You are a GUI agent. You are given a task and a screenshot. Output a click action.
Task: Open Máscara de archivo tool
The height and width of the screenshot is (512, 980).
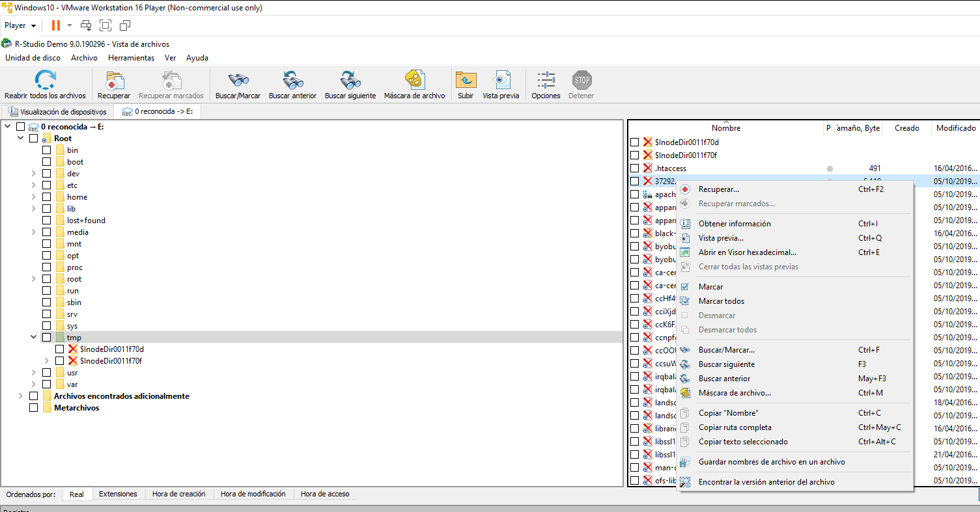pos(414,80)
